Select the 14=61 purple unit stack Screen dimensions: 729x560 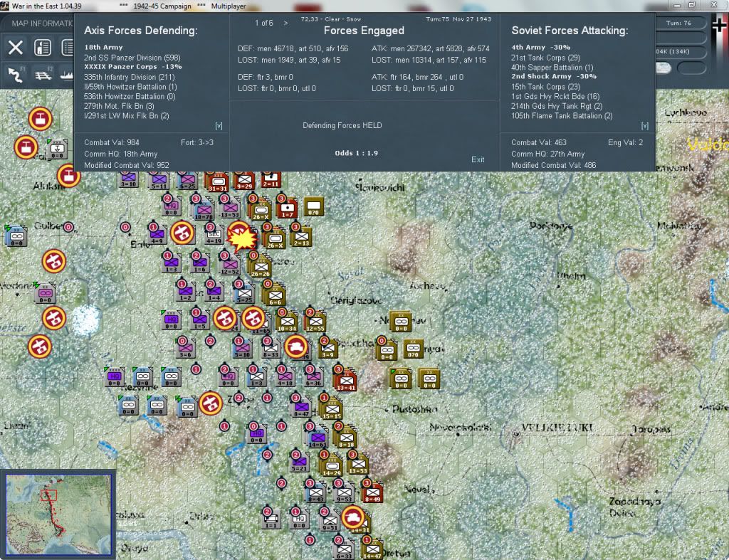[x=317, y=438]
